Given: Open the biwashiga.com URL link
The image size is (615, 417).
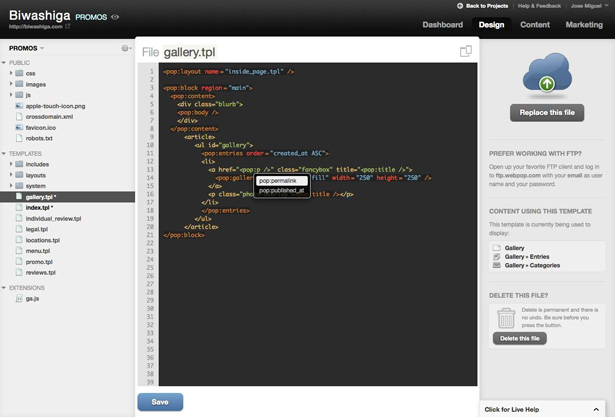Looking at the screenshot, I should [x=36, y=26].
